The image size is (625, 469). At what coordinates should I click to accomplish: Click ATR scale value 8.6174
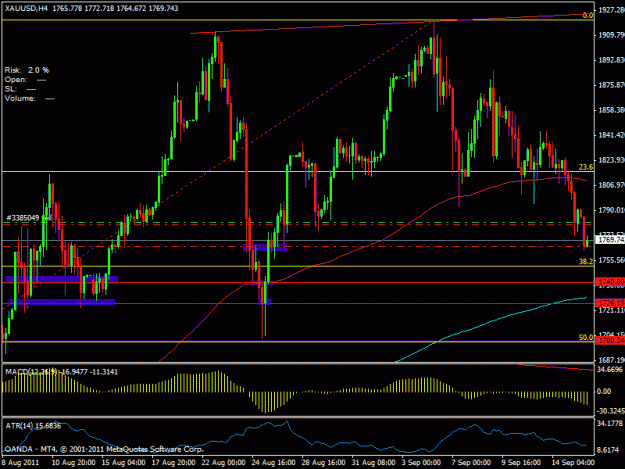[x=608, y=450]
